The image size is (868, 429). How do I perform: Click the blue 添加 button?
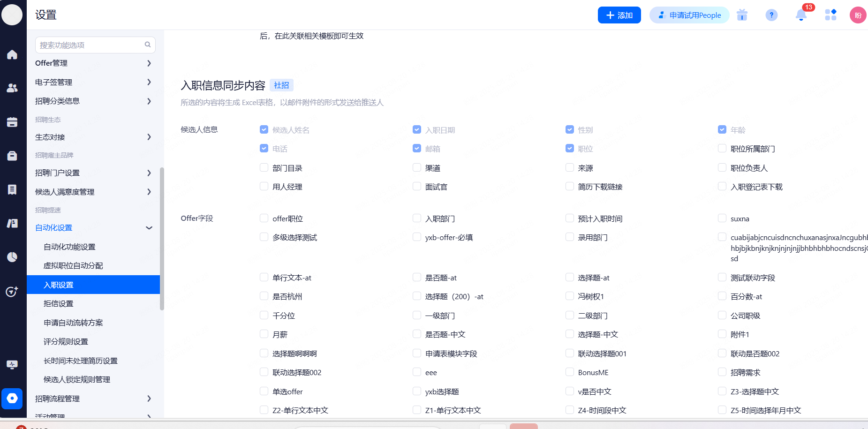coord(619,15)
